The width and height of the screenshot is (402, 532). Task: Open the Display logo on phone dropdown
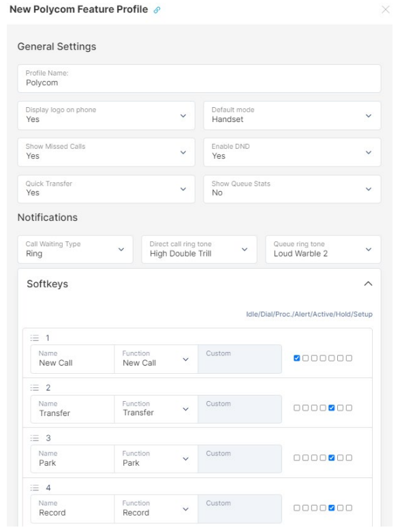pos(106,115)
